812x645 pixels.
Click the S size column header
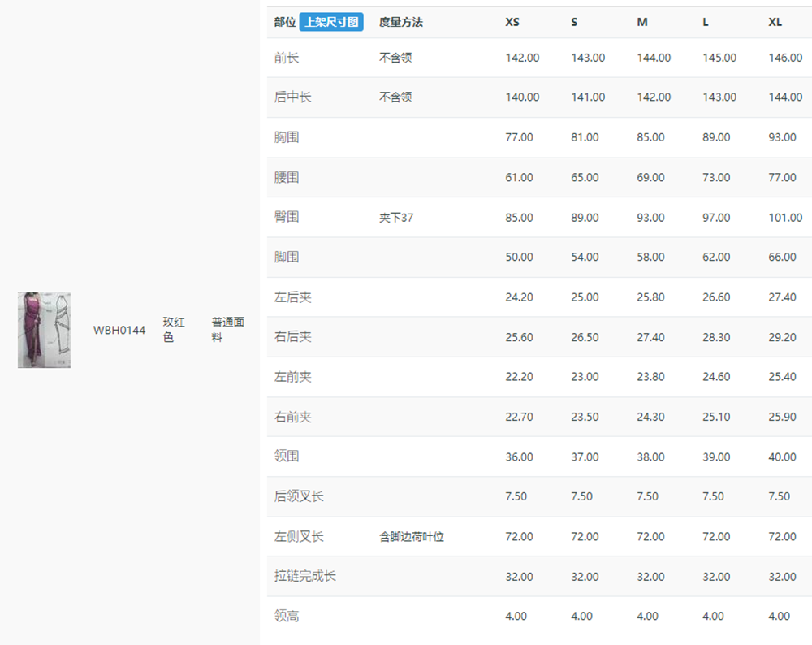574,22
